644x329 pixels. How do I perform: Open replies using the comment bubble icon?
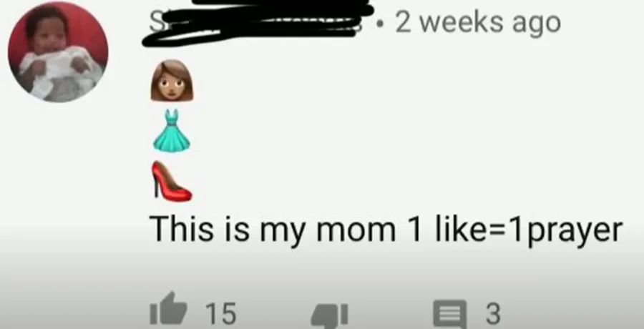[450, 315]
